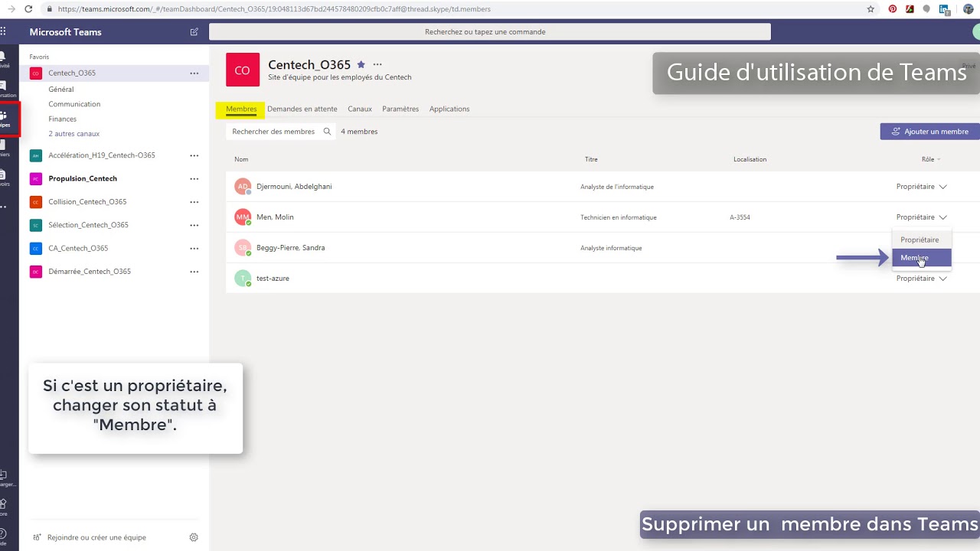
Task: Open more options for Collision_Centech_O365
Action: point(194,202)
